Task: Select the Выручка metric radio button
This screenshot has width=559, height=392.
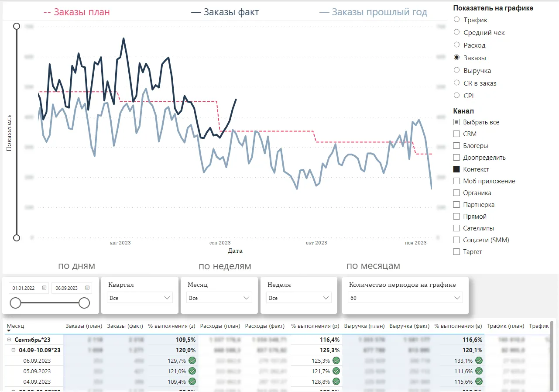Action: pyautogui.click(x=457, y=70)
